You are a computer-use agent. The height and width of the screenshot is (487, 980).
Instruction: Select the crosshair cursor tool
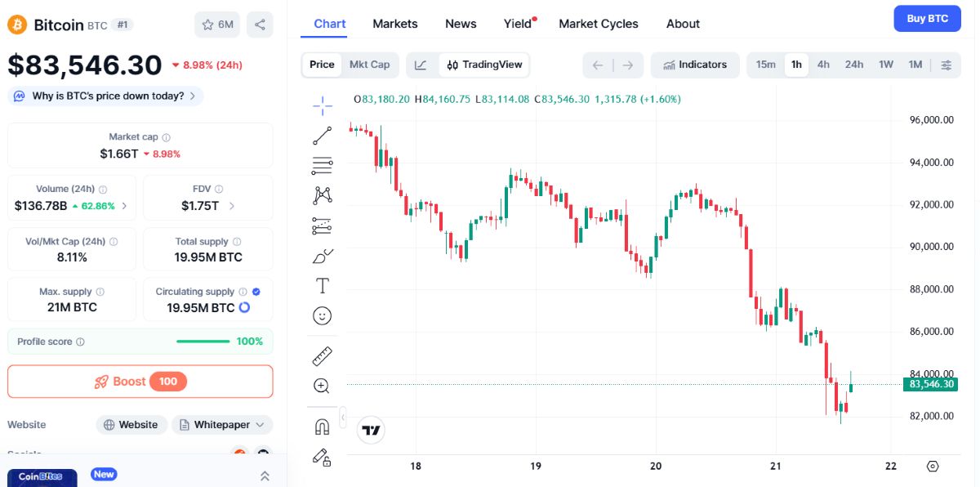coord(322,105)
